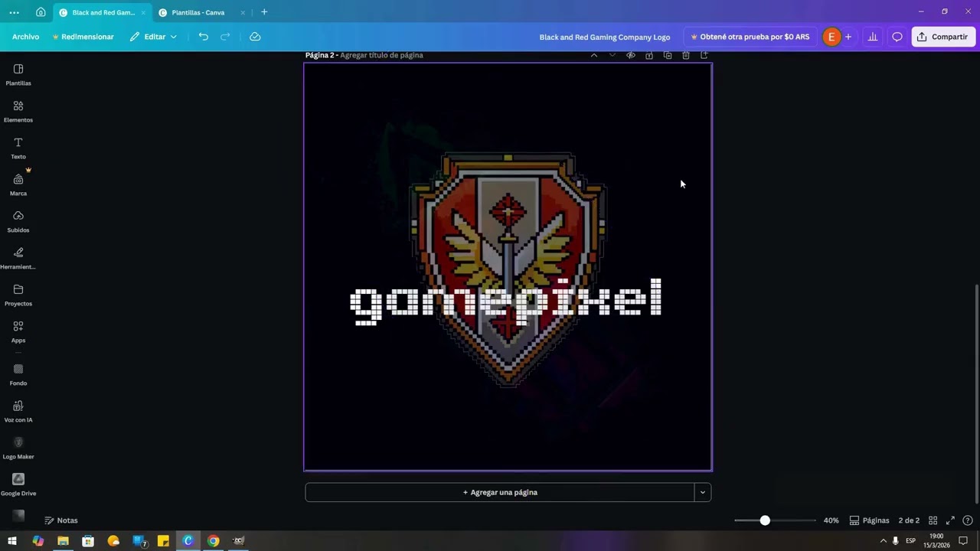Lock page 2 with padlock icon
This screenshot has height=551, width=980.
pyautogui.click(x=649, y=55)
